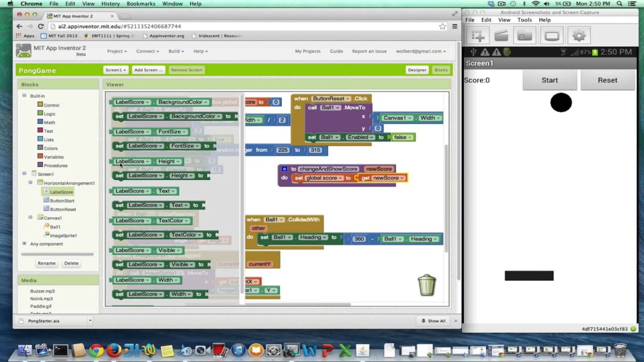Screen dimensions: 644x362
Task: Click the Delete button in Blocks panel
Action: coord(71,263)
